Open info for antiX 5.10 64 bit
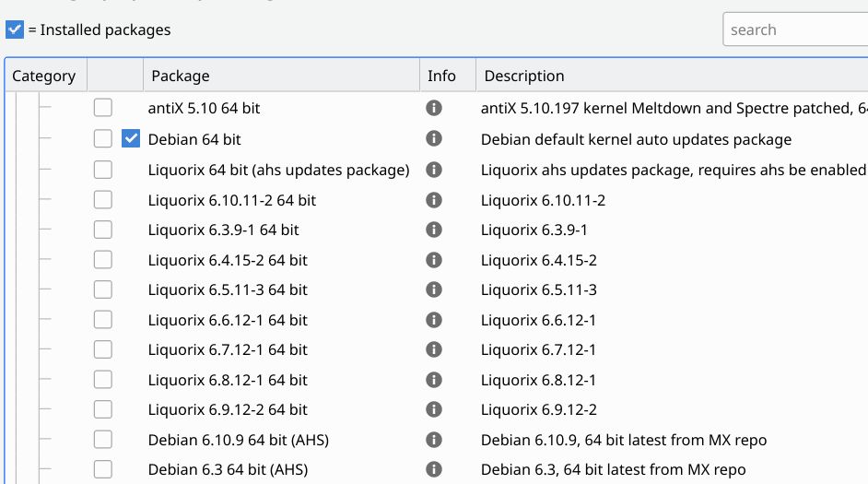 pyautogui.click(x=434, y=109)
